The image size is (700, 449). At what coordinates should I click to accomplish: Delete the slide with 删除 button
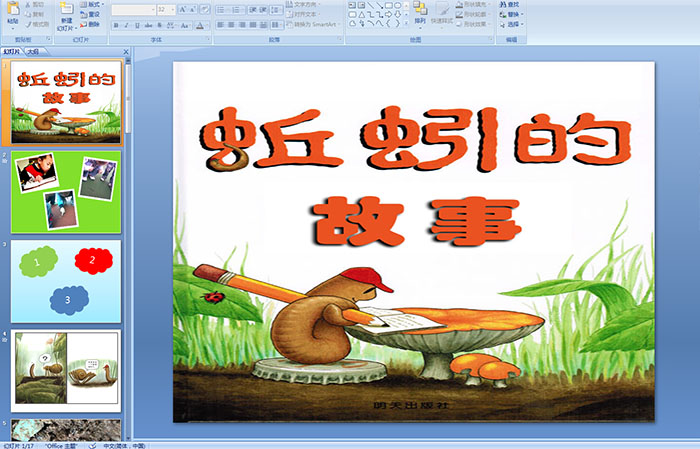tap(89, 24)
